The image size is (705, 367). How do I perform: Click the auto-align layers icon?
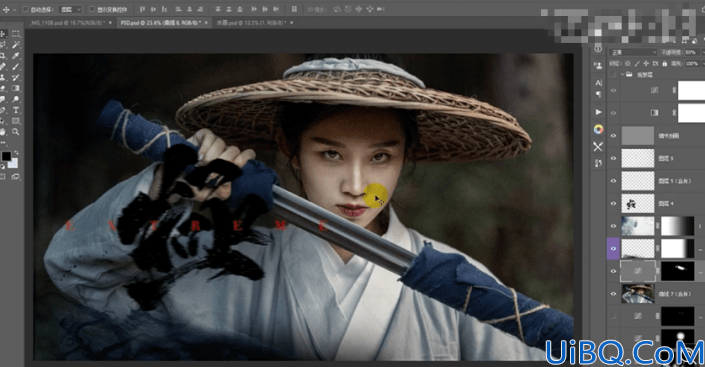[294, 9]
